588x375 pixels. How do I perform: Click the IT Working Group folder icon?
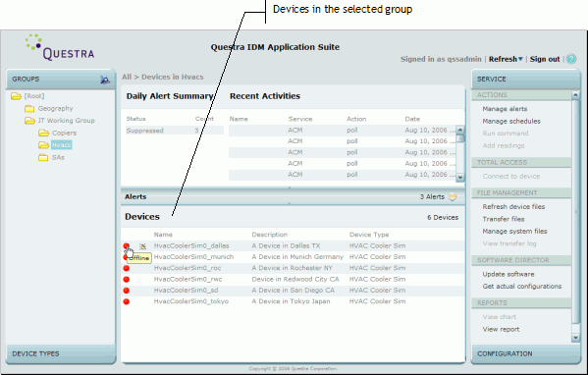29,121
